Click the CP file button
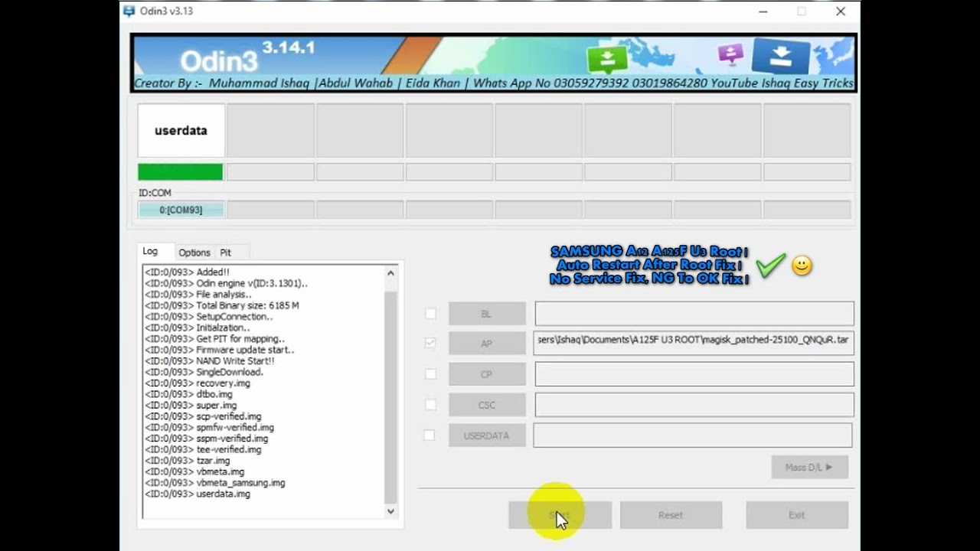980x551 pixels. click(487, 374)
